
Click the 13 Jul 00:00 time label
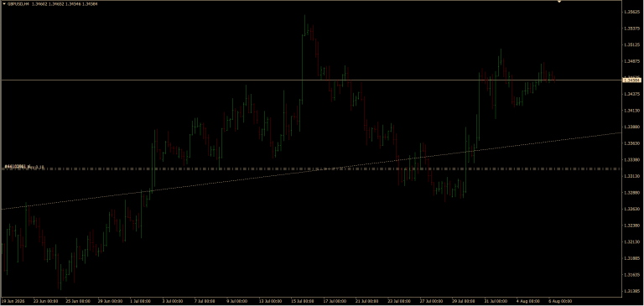[x=270, y=301]
